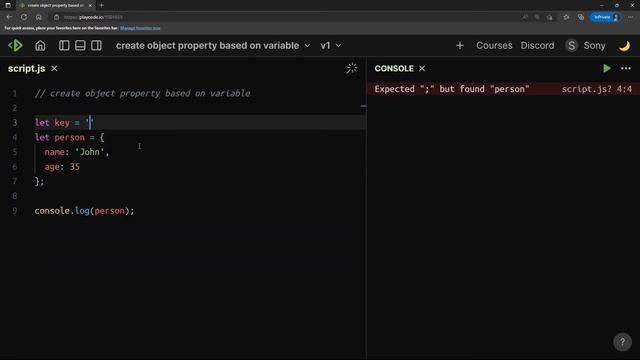Close the script.js tab

[x=54, y=69]
